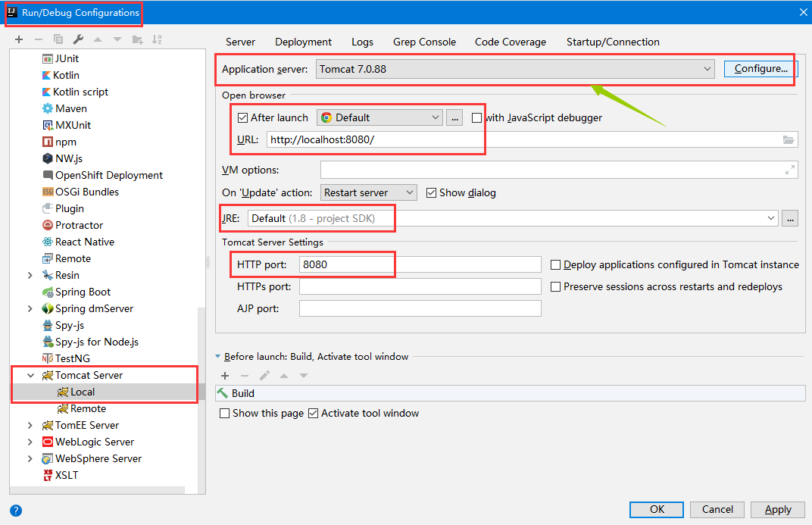Viewport: 812px width, 525px height.
Task: Open Application server Tomcat 7.0.88 dropdown
Action: point(515,69)
